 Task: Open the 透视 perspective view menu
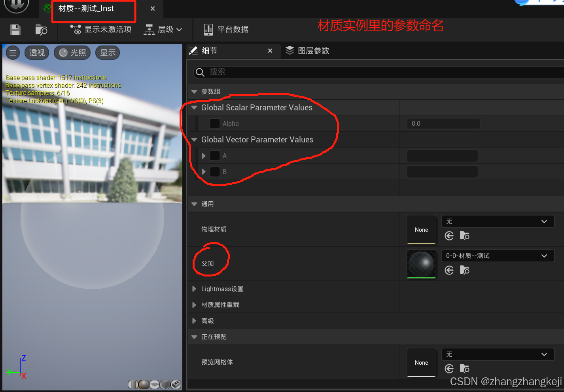click(37, 53)
